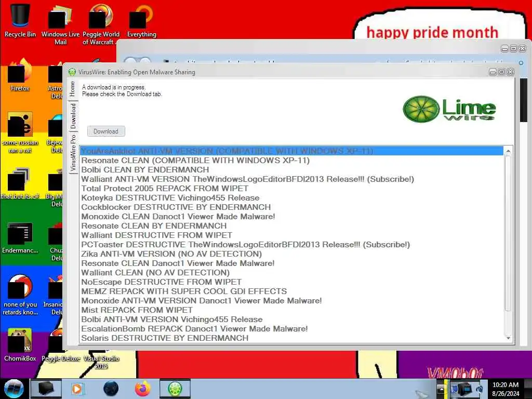Click the Windows Media Player taskbar icon
The height and width of the screenshot is (399, 532).
point(78,389)
